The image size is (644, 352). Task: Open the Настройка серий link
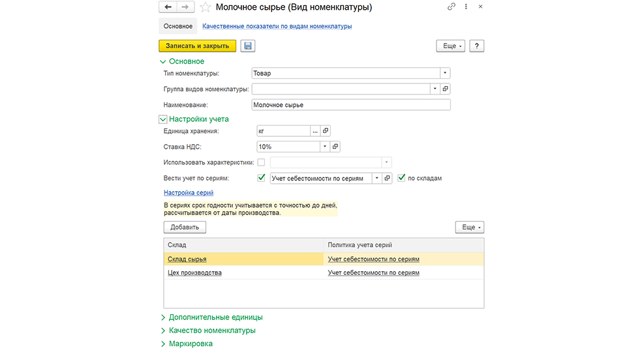coord(189,193)
